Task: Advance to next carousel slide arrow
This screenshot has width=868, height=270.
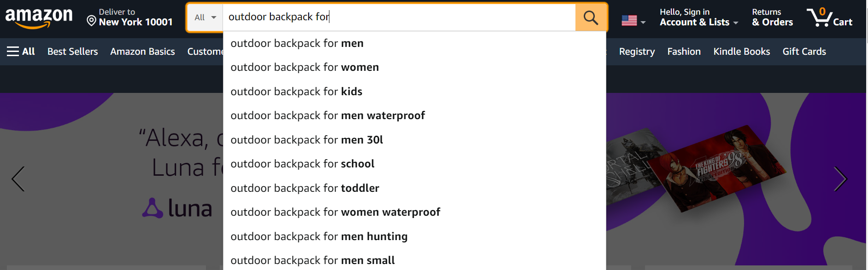Action: pos(840,179)
